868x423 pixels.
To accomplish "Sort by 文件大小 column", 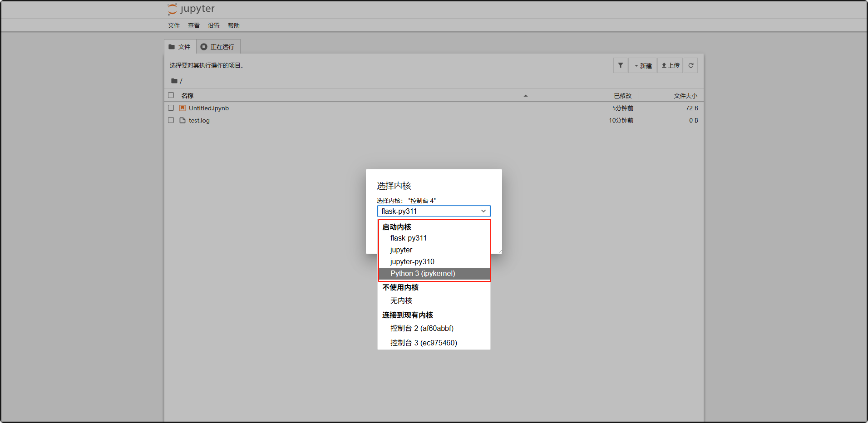I will 686,96.
